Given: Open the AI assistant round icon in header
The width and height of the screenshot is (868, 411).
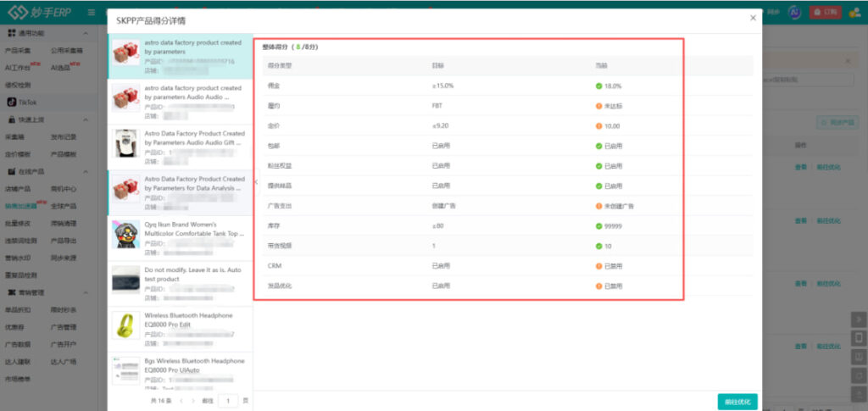Looking at the screenshot, I should point(795,12).
